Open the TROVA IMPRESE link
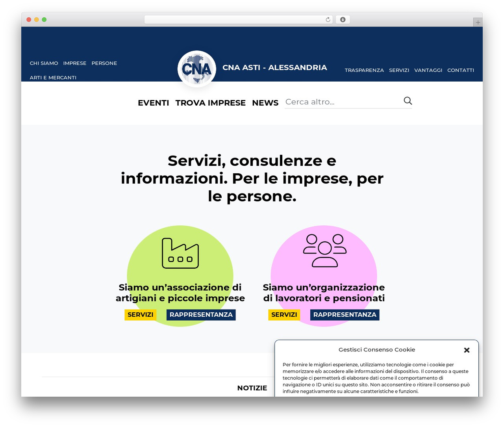504x427 pixels. point(211,103)
